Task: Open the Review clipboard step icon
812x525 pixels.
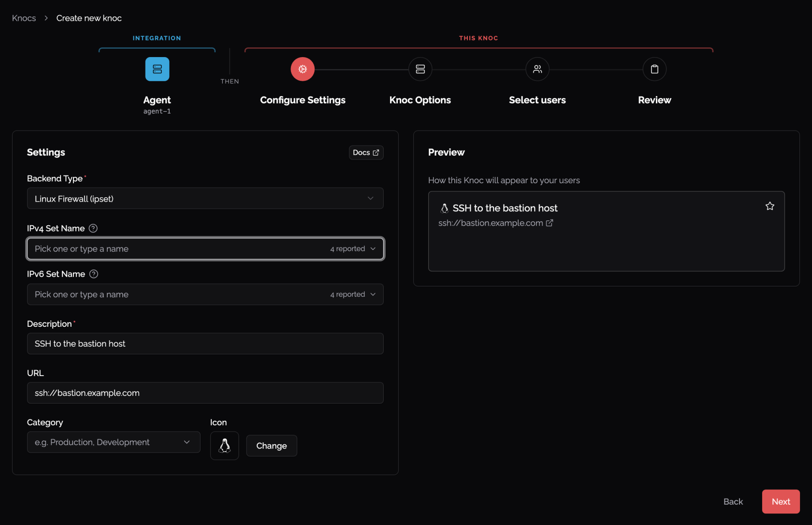Action: point(654,69)
